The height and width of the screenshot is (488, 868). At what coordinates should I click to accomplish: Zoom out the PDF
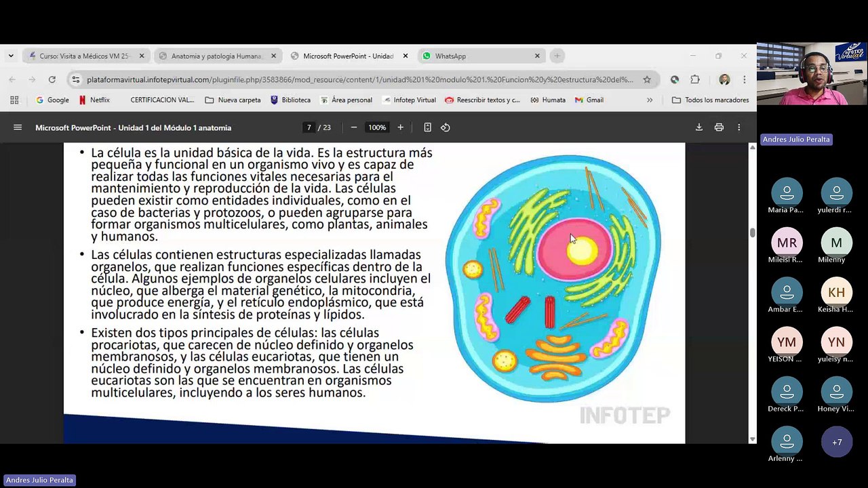(353, 127)
